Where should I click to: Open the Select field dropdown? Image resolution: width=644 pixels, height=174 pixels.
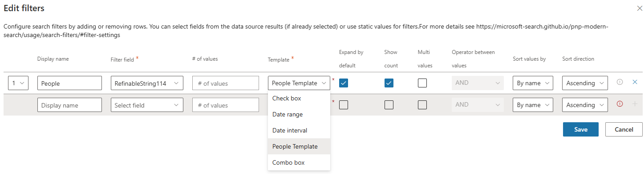click(x=147, y=105)
